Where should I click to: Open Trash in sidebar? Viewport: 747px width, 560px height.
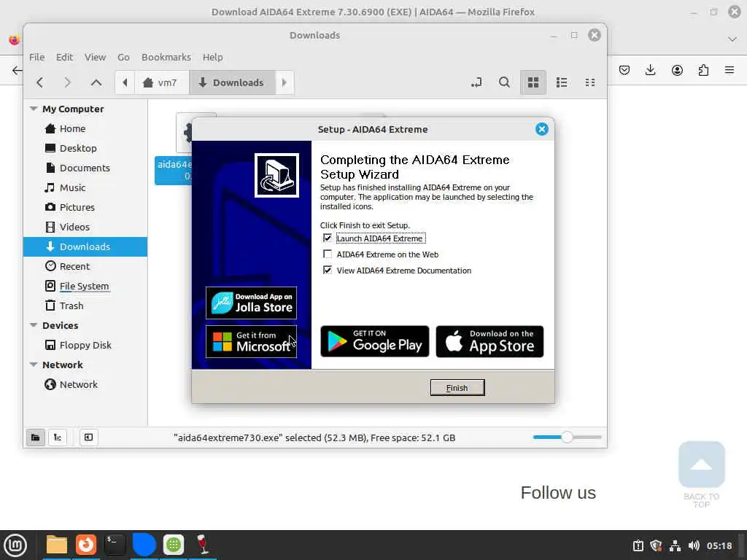tap(71, 306)
